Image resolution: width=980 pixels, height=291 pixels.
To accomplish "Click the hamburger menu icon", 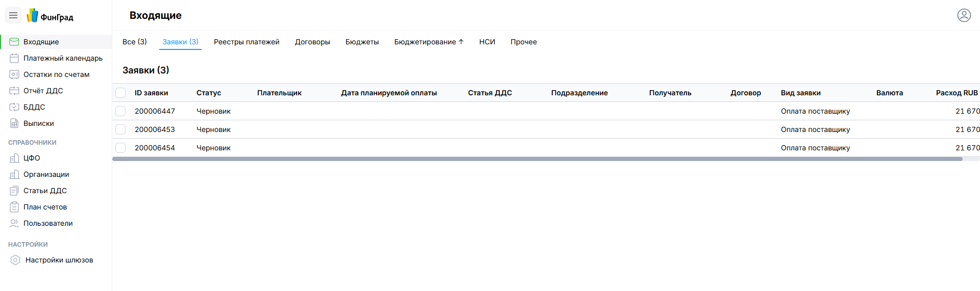I will click(x=13, y=16).
